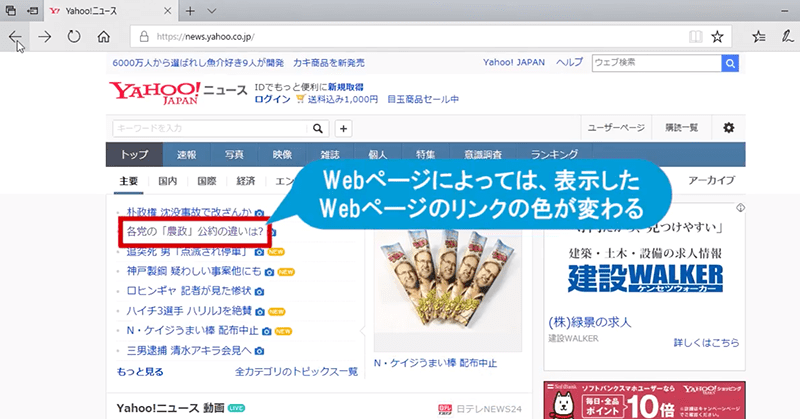
Task: Open 送料込み1,000円 shopping link
Action: pyautogui.click(x=342, y=100)
